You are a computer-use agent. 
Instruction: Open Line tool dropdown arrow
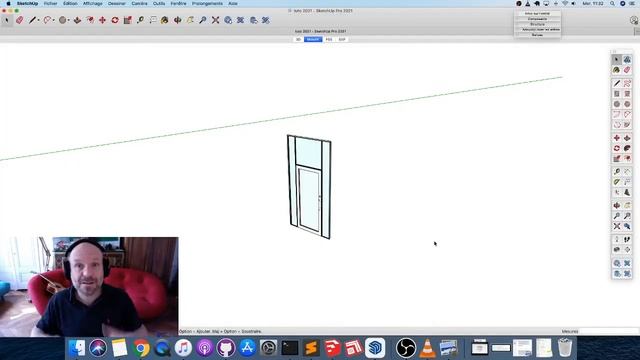tap(38, 20)
